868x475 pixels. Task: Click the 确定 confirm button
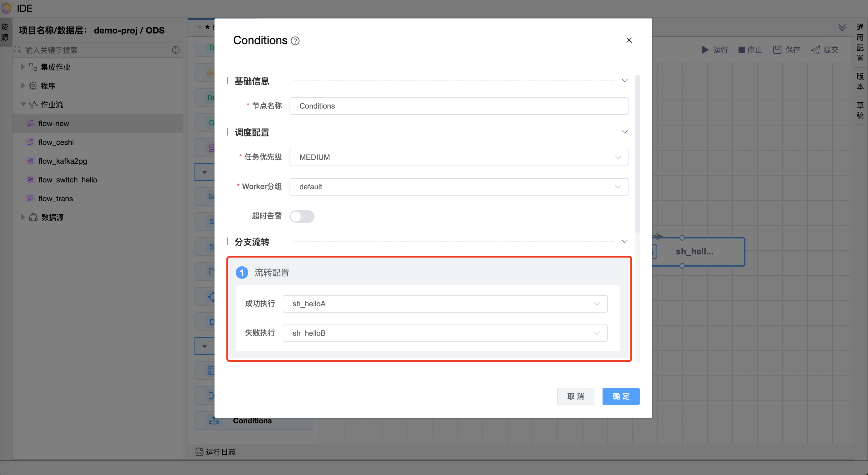(x=621, y=396)
